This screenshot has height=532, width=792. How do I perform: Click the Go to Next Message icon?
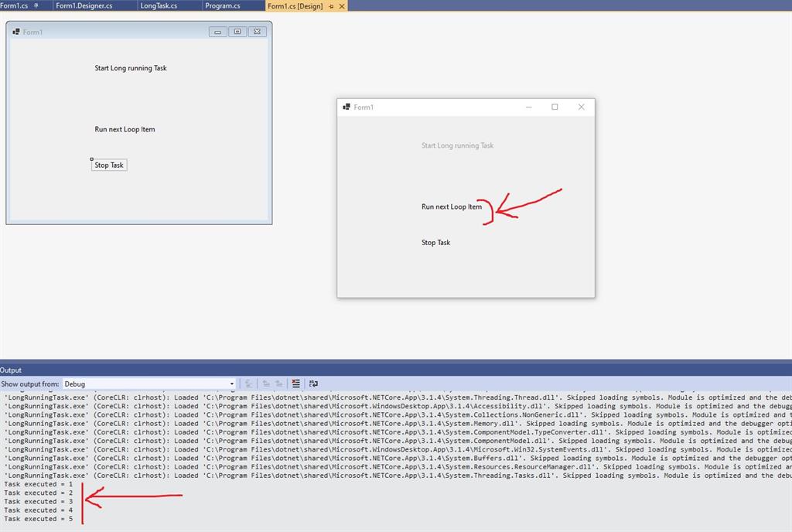(279, 384)
